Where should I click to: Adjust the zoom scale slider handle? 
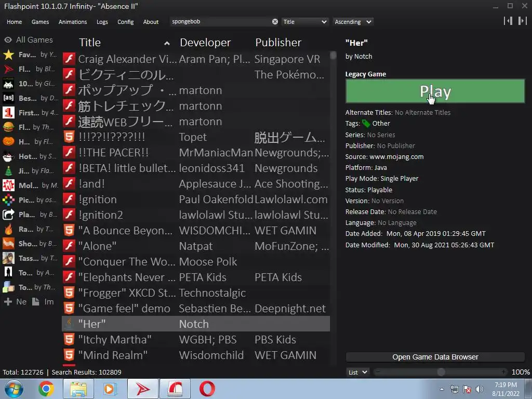pos(441,372)
